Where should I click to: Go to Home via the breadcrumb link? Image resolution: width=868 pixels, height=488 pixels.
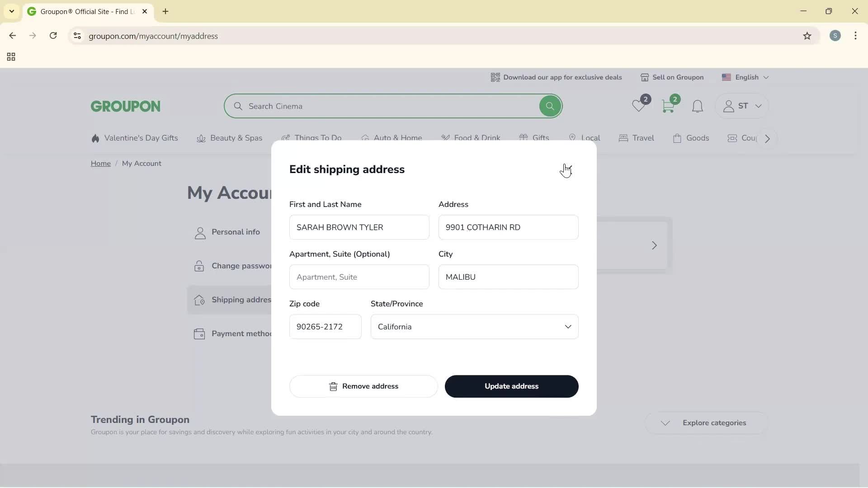point(100,163)
